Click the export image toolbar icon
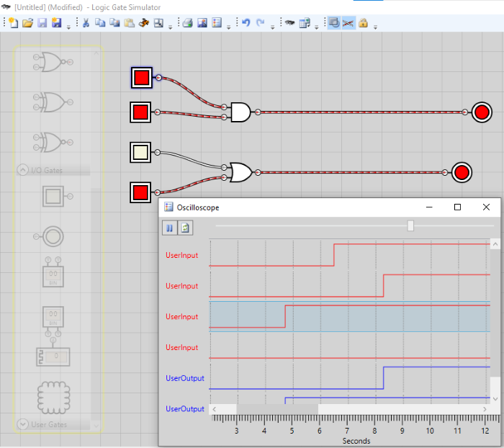 click(202, 23)
